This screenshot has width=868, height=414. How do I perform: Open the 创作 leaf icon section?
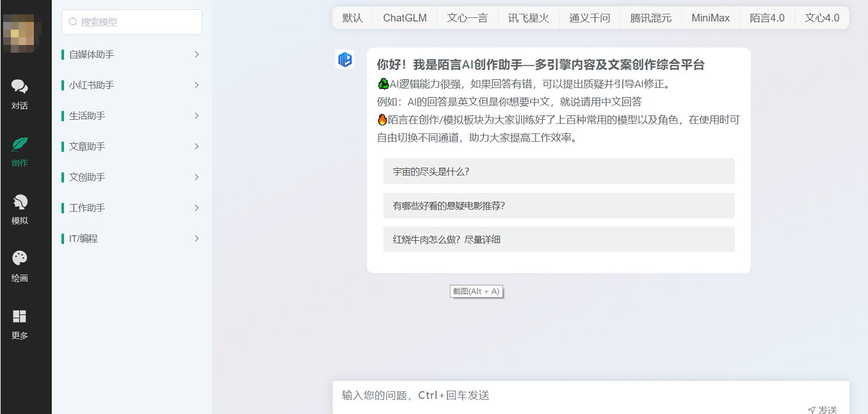20,144
